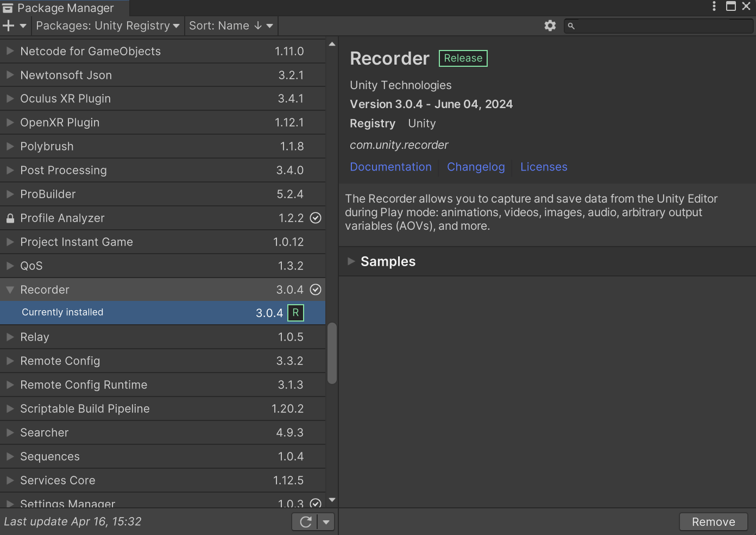Click the Remove button
Image resolution: width=756 pixels, height=535 pixels.
click(x=713, y=522)
